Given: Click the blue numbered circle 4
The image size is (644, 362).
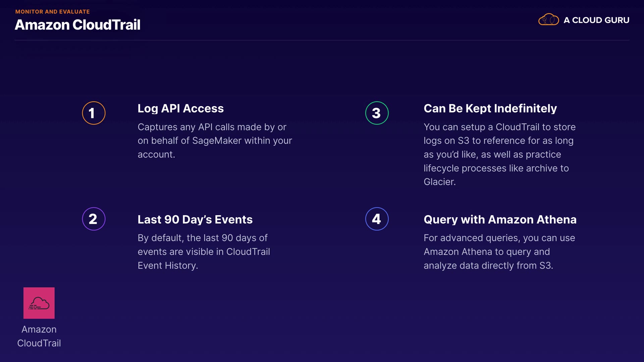Looking at the screenshot, I should click(x=377, y=219).
